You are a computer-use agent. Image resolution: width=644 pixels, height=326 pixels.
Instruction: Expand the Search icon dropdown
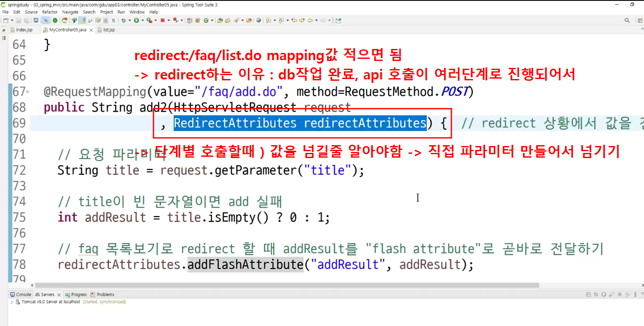[242, 20]
